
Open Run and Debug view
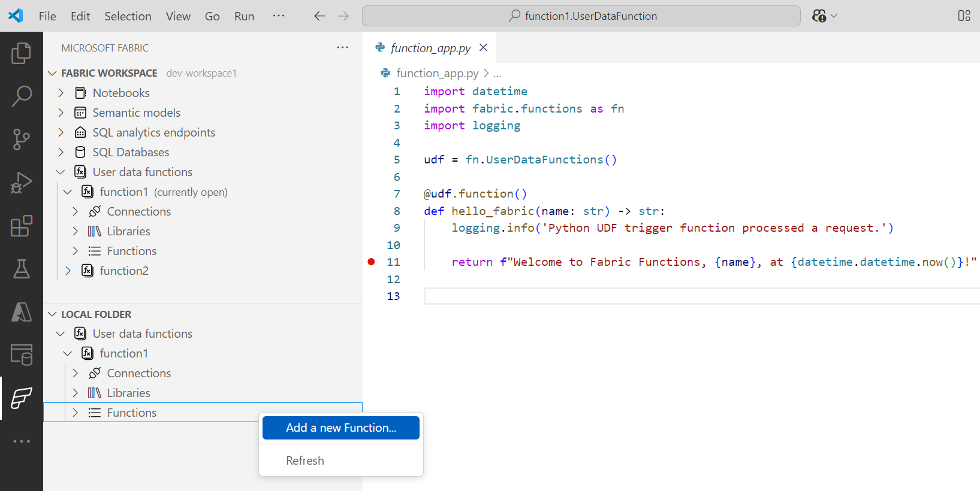(x=21, y=183)
